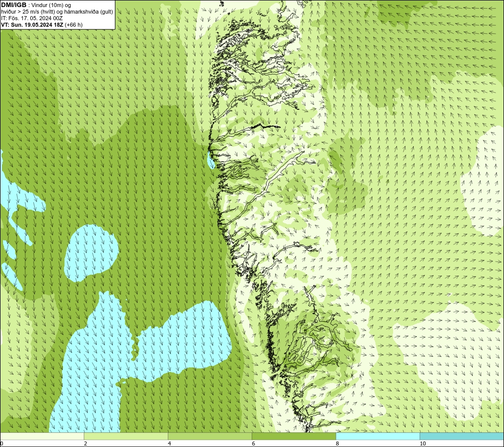Click the round cyan wind patch in the sea
Image resolution: width=504 pixels, height=447 pixels.
[x=91, y=253]
